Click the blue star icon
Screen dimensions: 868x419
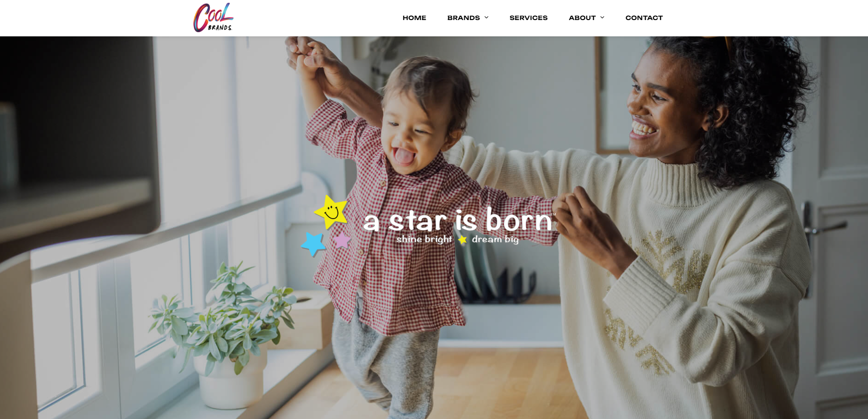313,244
